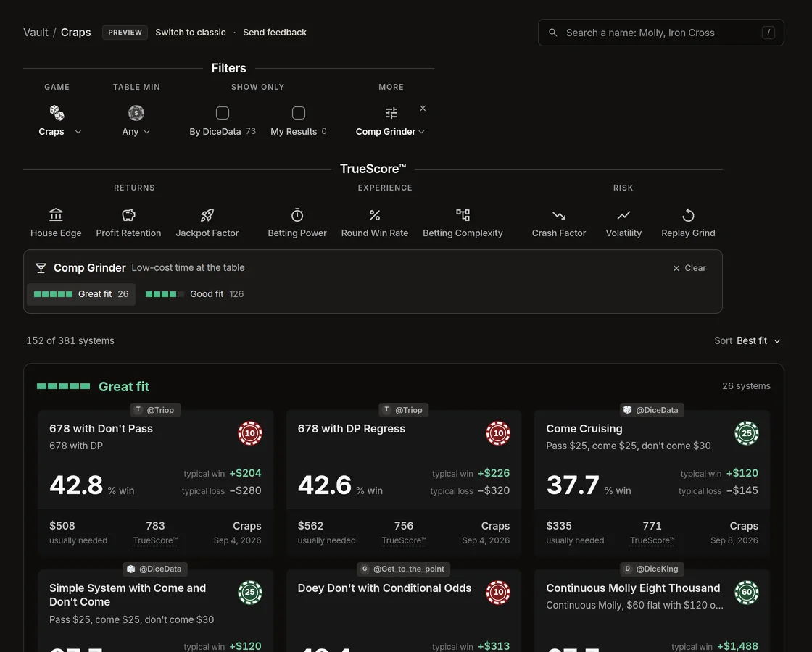Remove the Comp Grinder filter with the small X
Viewport: 812px width, 652px height.
(423, 108)
